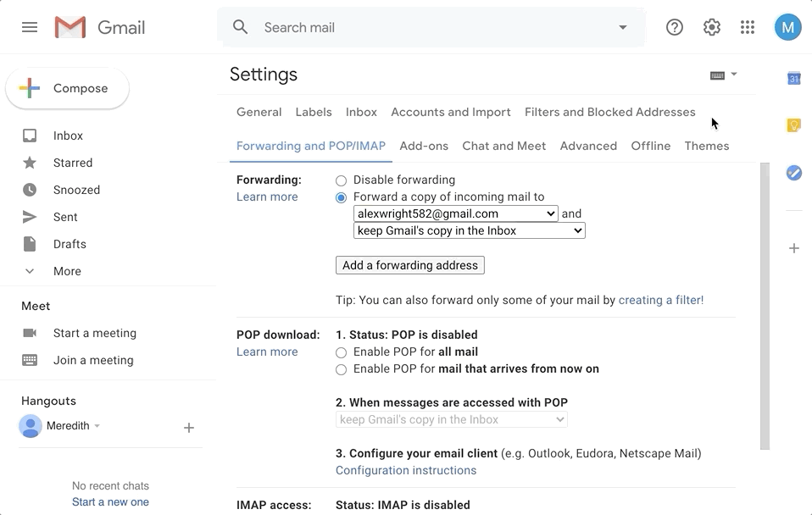812x515 pixels.
Task: Click the search magnifier icon
Action: [x=240, y=27]
